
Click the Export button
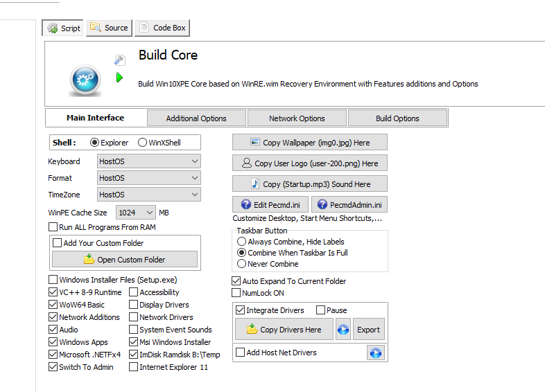(x=369, y=329)
